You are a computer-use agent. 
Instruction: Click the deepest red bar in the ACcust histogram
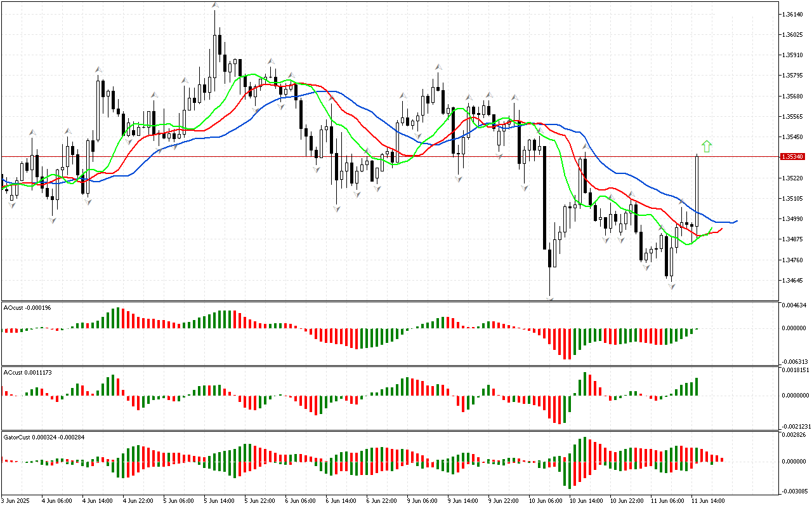560,410
